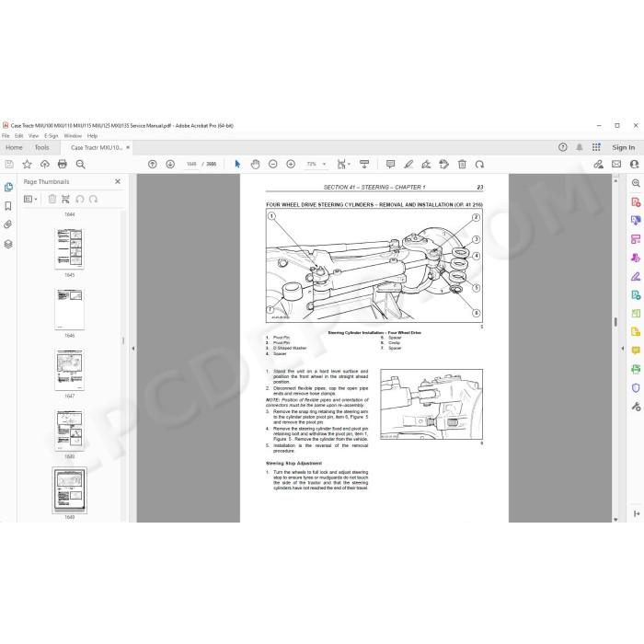Open the File menu
Viewport: 644px width, 644px height.
6,136
